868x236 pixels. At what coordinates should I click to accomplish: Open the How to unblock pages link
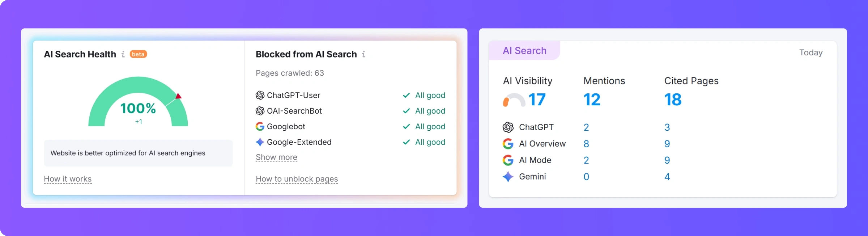click(x=297, y=179)
